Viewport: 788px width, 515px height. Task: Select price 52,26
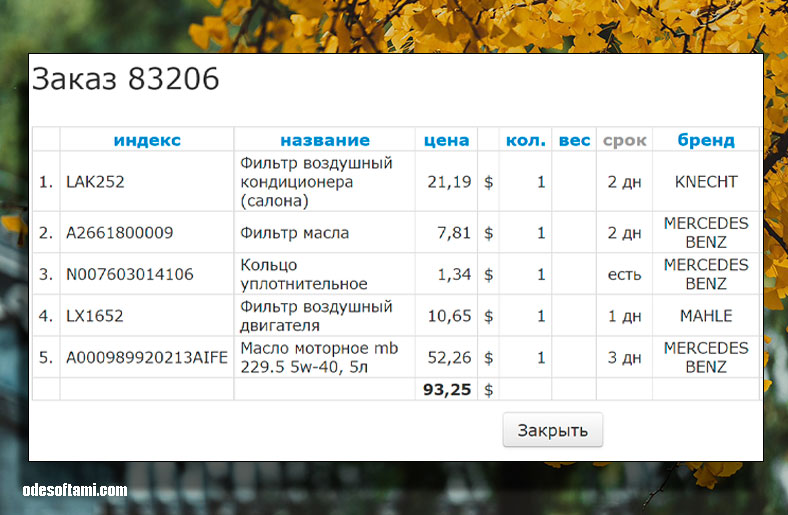(449, 357)
